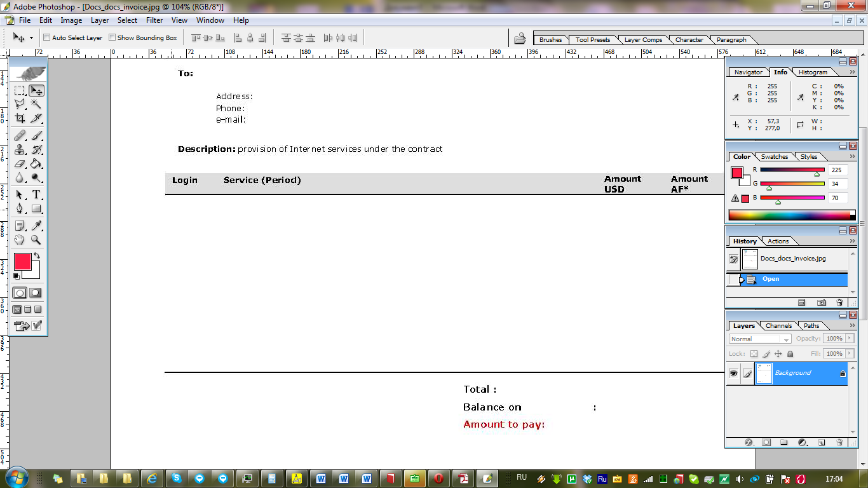Viewport: 868px width, 488px height.
Task: Switch to the Channels tab
Action: tap(778, 326)
